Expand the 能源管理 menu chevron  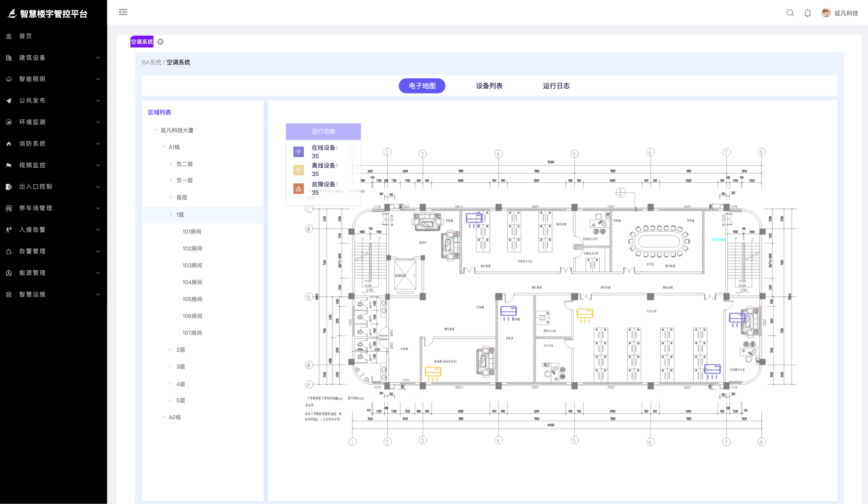click(98, 273)
